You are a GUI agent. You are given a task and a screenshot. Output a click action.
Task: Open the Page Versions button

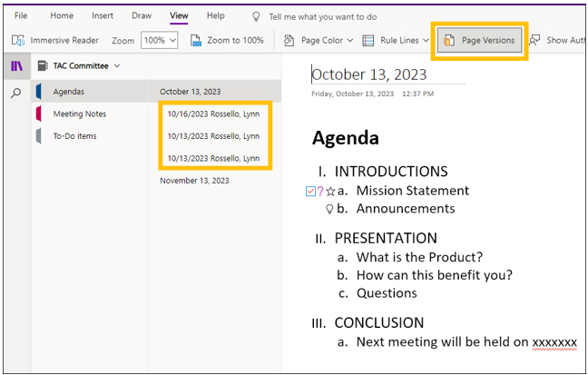pos(479,41)
